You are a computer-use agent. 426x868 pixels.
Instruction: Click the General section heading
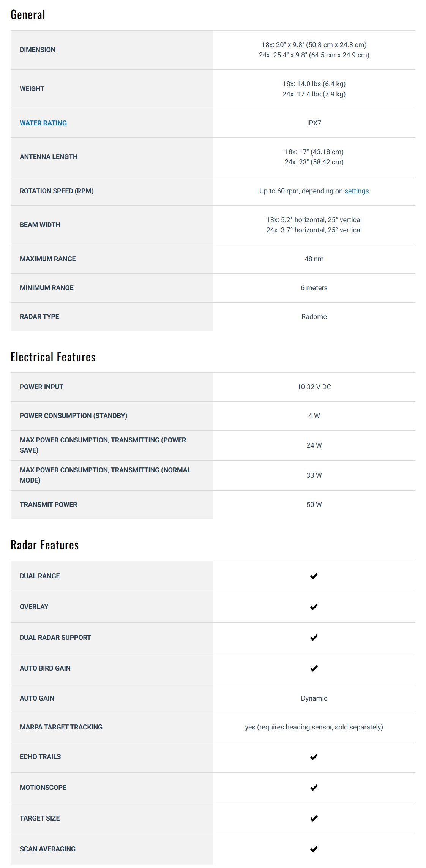pos(28,15)
